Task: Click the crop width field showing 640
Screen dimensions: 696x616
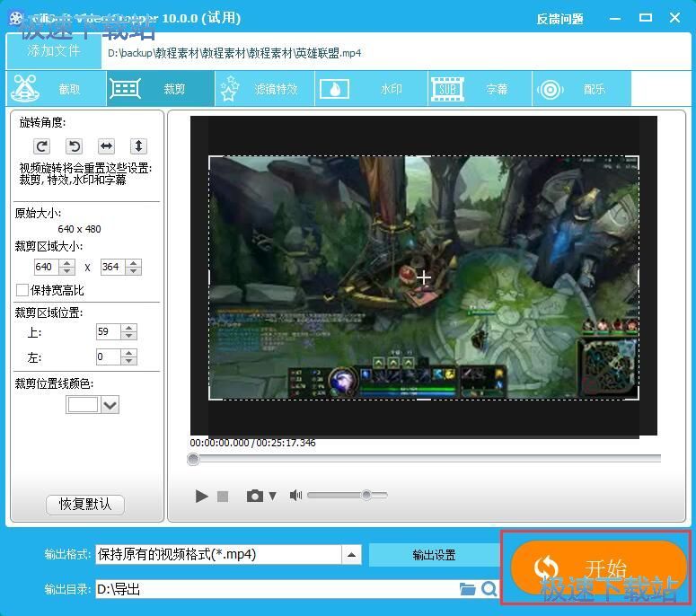Action: [x=46, y=267]
